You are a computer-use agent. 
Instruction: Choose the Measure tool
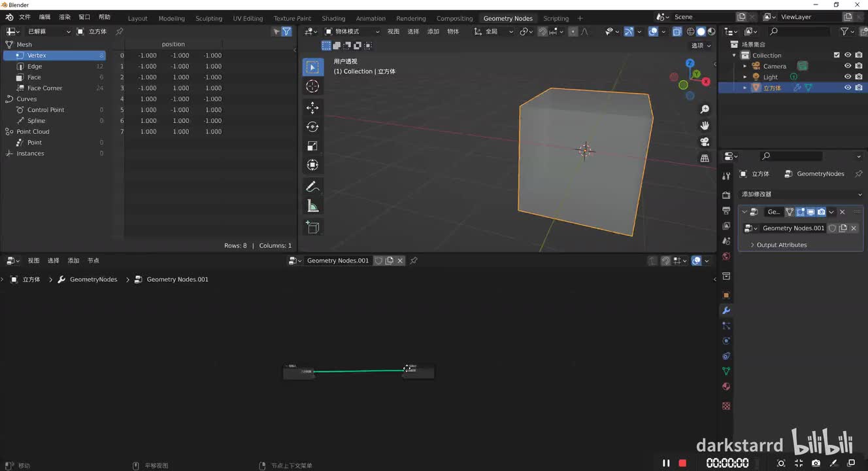[x=312, y=206]
